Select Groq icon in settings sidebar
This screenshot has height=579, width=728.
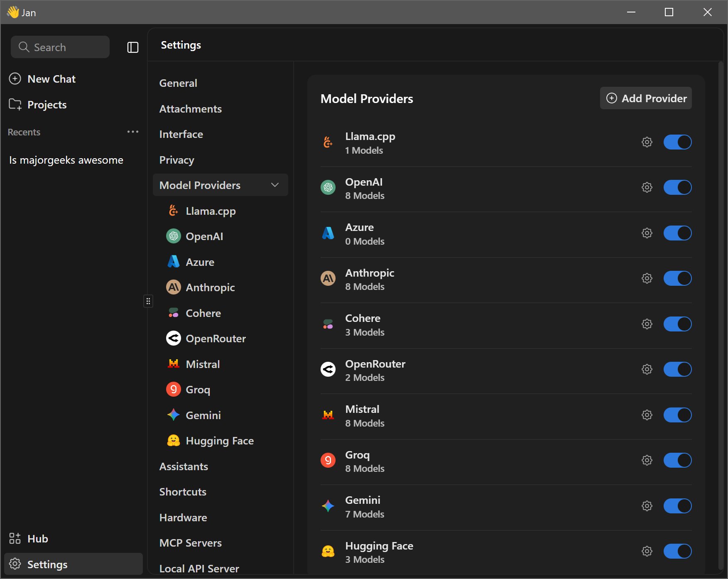173,390
